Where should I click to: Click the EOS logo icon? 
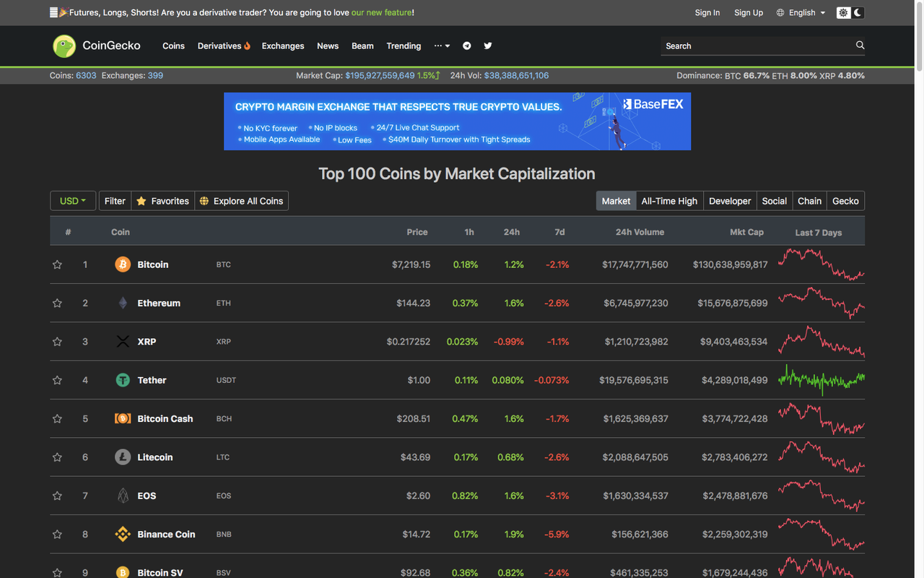pos(123,496)
